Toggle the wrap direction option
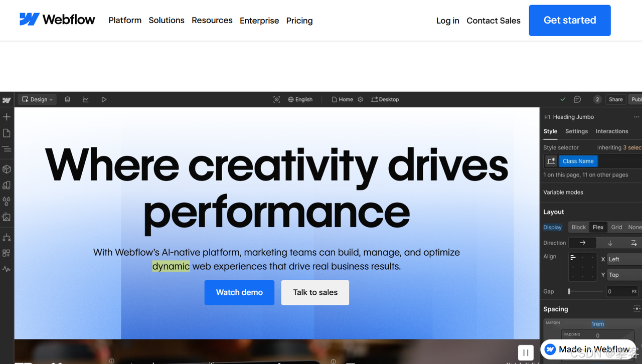Image resolution: width=642 pixels, height=364 pixels. click(633, 243)
